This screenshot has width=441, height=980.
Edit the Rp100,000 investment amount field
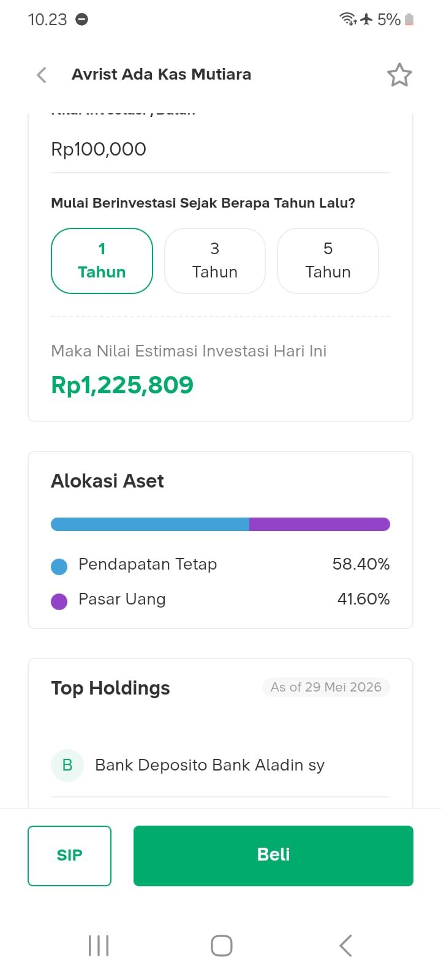tap(221, 149)
